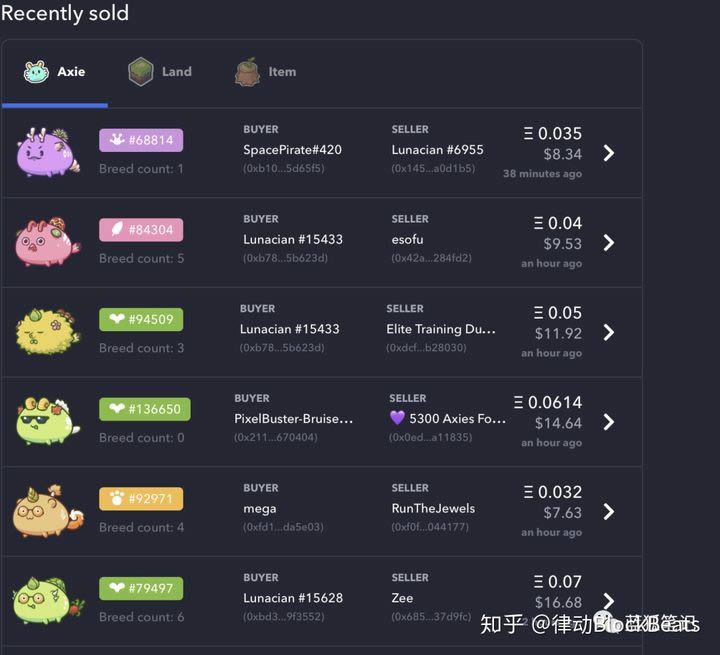Click the green glasses Axie #79497 image
This screenshot has width=720, height=655.
tap(49, 600)
